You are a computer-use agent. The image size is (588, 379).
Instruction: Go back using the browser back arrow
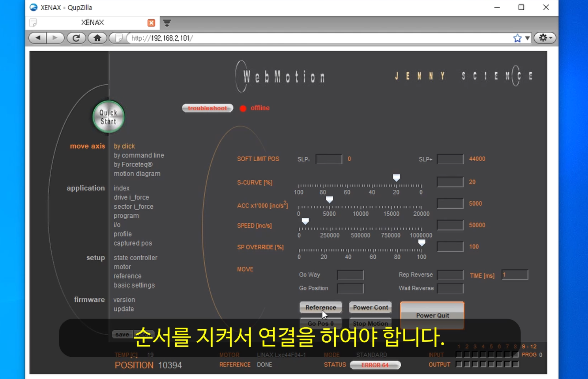[38, 38]
